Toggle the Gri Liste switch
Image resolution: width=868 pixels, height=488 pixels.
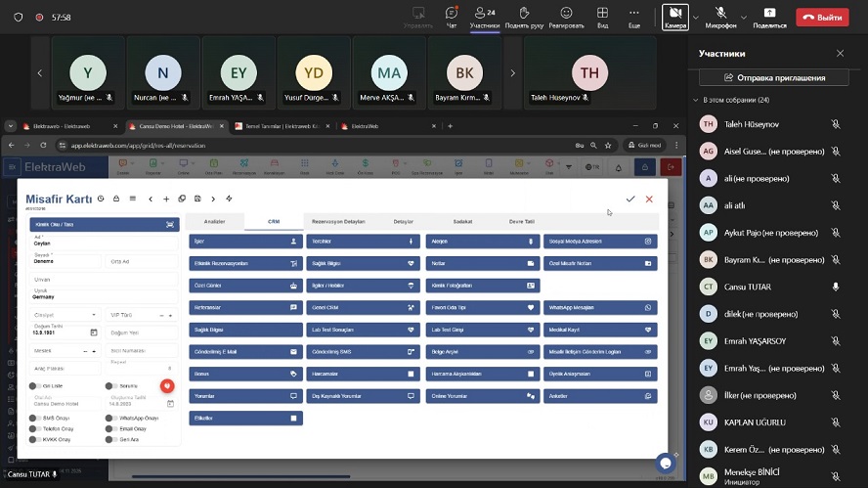coord(34,386)
